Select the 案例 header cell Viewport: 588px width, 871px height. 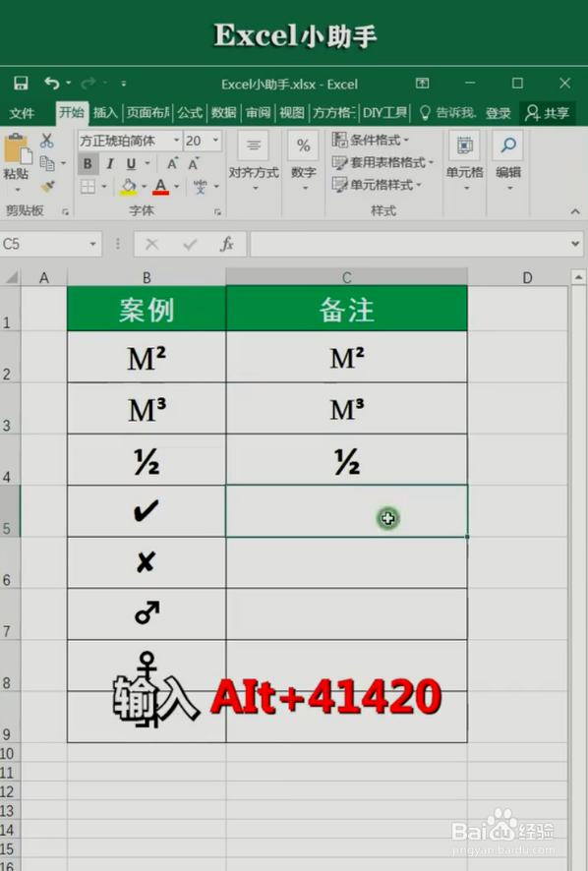(147, 309)
